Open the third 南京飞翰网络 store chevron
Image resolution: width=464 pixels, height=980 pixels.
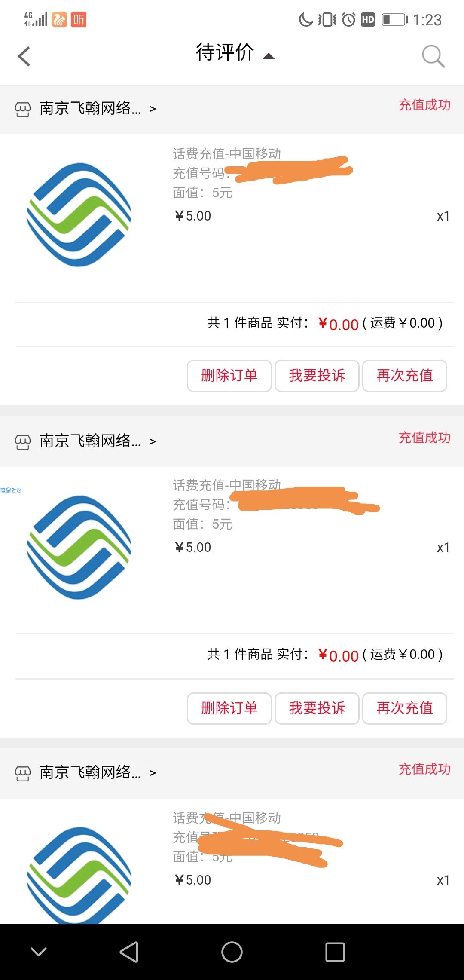click(152, 773)
